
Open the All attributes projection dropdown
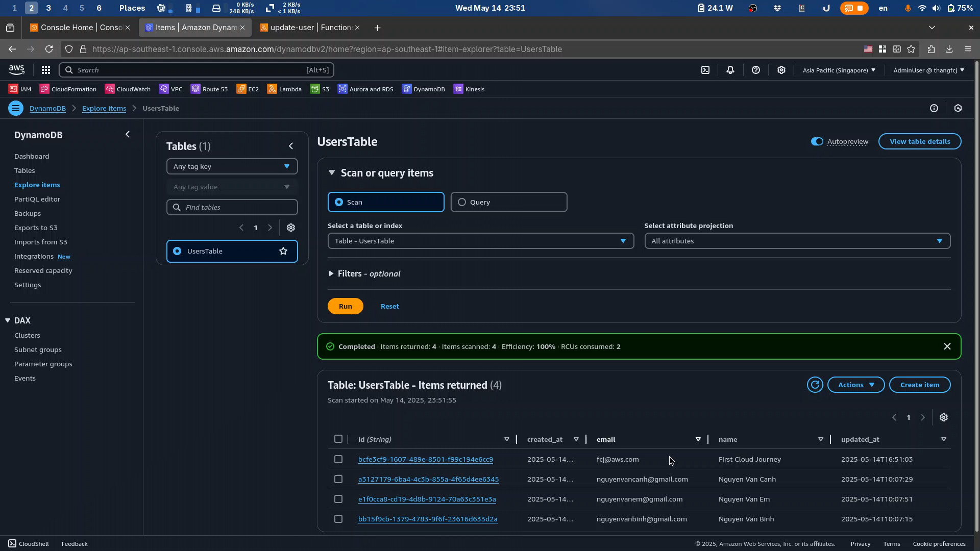[x=797, y=241]
